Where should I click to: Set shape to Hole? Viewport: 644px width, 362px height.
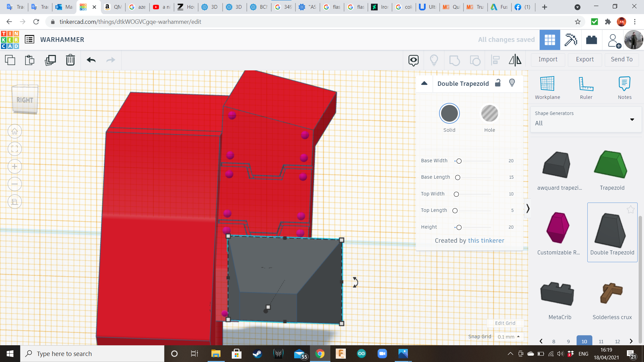489,114
